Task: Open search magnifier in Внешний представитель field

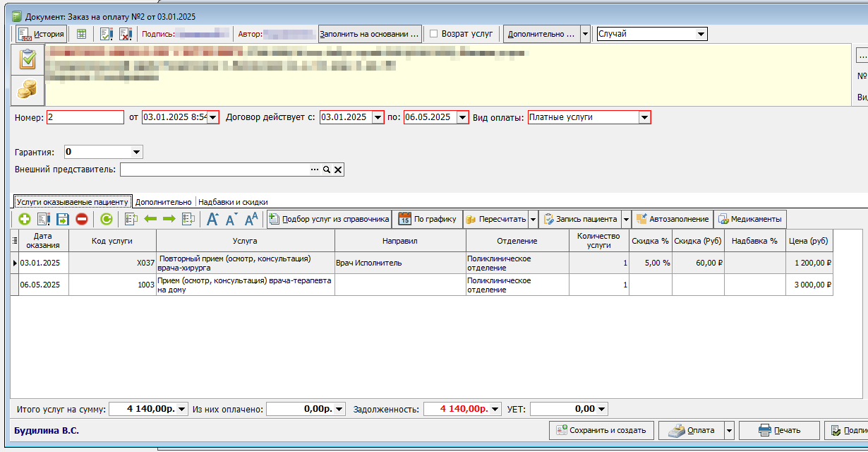Action: pyautogui.click(x=327, y=169)
